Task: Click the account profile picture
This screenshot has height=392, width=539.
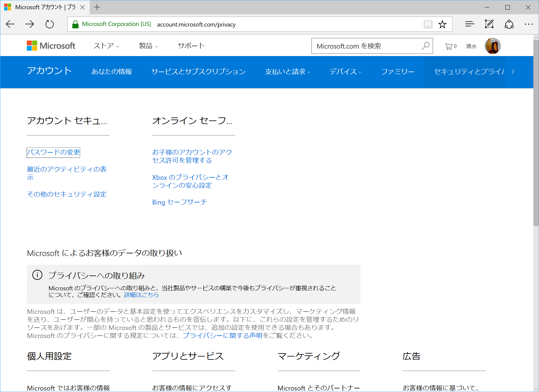Action: [x=492, y=46]
